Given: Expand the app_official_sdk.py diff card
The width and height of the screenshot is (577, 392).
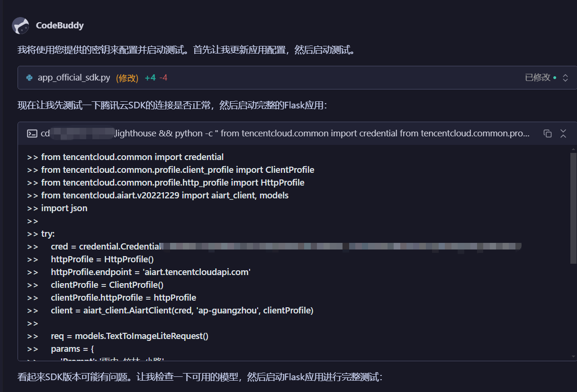Looking at the screenshot, I should [x=565, y=78].
